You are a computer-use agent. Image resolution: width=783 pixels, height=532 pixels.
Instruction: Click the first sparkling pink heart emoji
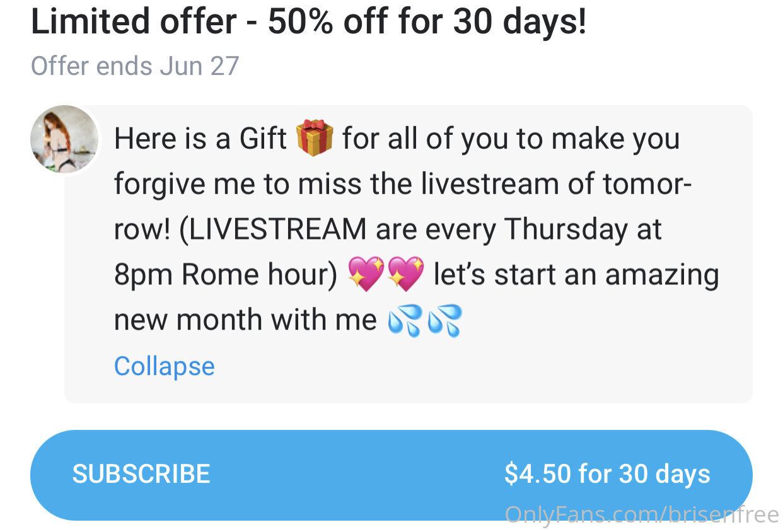pyautogui.click(x=366, y=275)
